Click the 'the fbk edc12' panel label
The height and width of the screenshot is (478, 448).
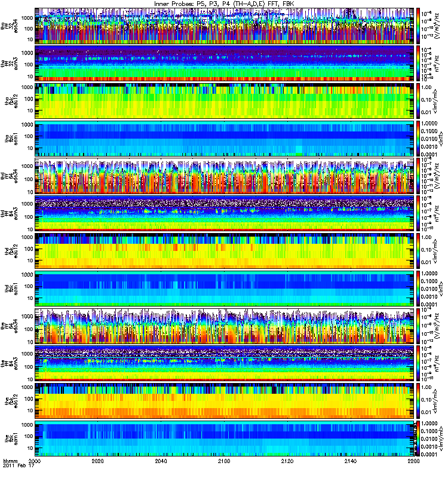click(x=11, y=401)
